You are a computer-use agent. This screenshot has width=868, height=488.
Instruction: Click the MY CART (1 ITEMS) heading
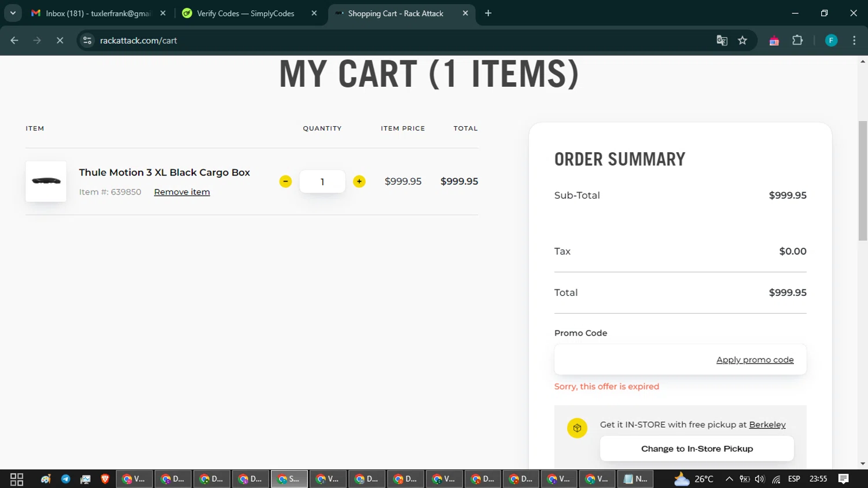tap(429, 74)
